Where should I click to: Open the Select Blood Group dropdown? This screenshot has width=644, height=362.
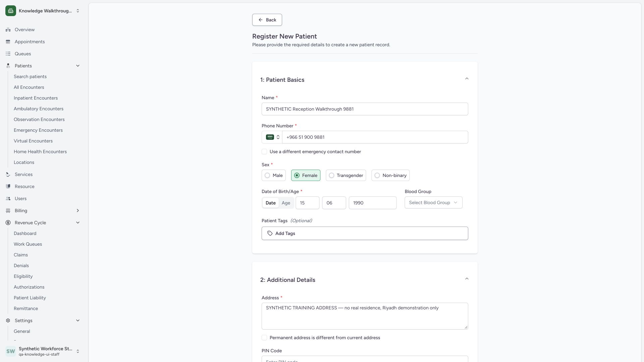tap(433, 202)
